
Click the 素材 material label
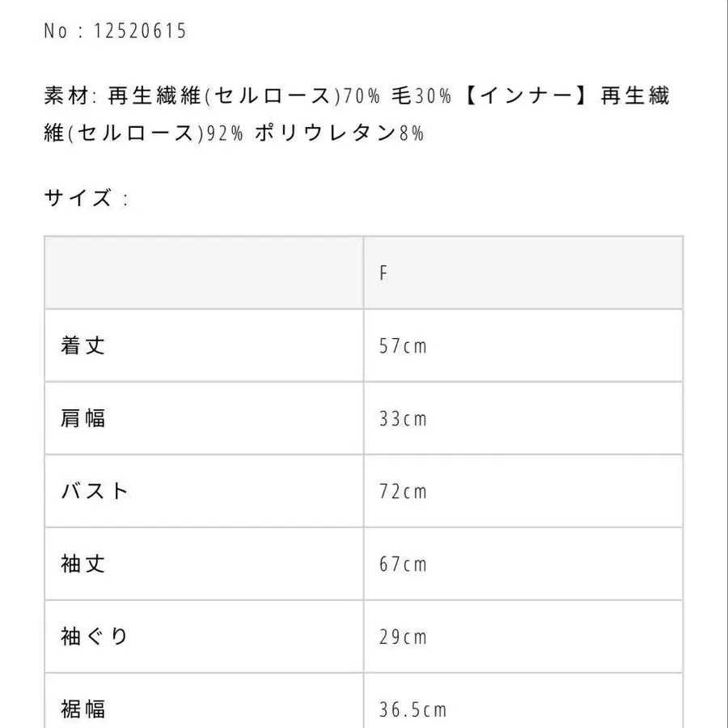pyautogui.click(x=69, y=97)
